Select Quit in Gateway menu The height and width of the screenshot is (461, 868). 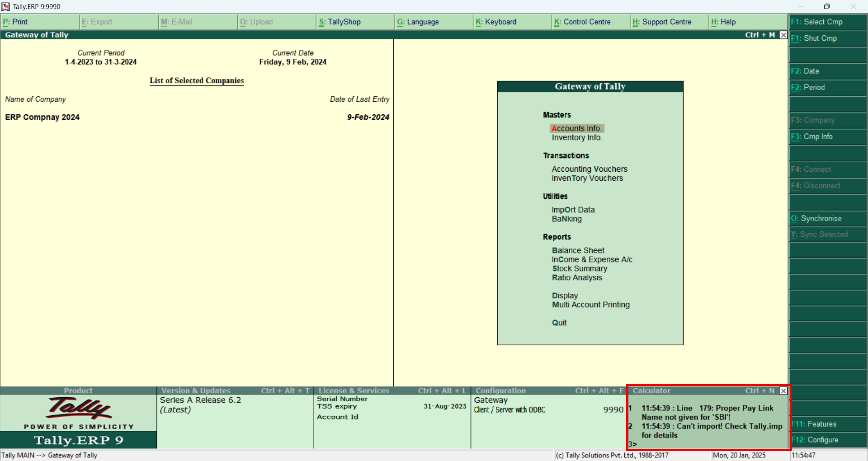click(x=559, y=323)
